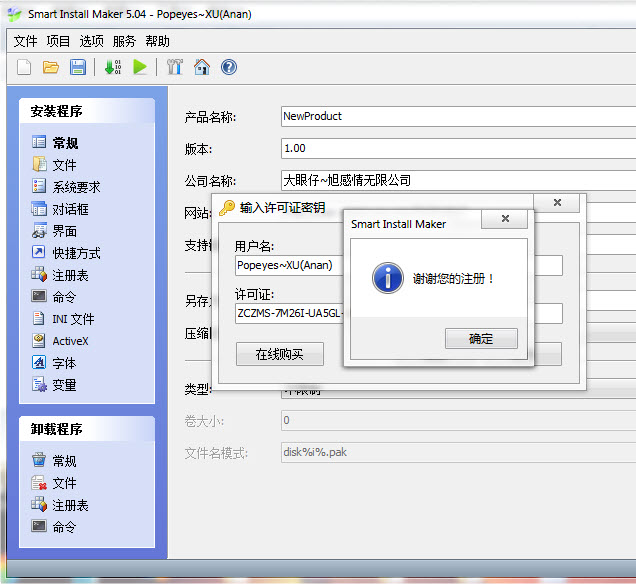This screenshot has height=584, width=636.
Task: Open uninstaller 命令 console icon
Action: coord(39,526)
